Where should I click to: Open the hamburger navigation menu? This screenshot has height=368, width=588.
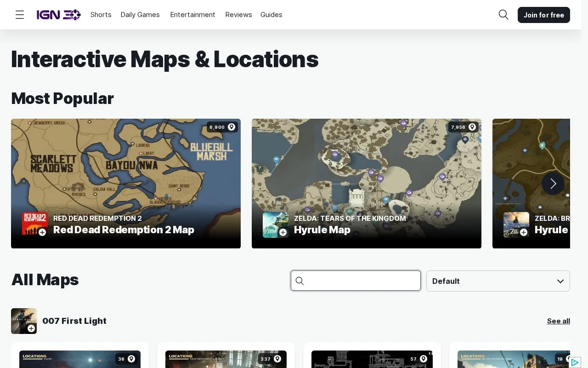[x=20, y=15]
